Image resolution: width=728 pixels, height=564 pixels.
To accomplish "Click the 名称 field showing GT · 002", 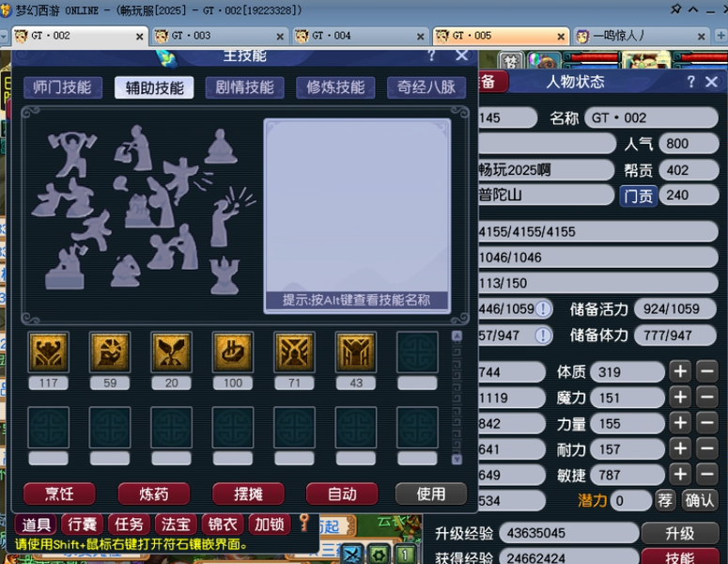I will coord(651,117).
